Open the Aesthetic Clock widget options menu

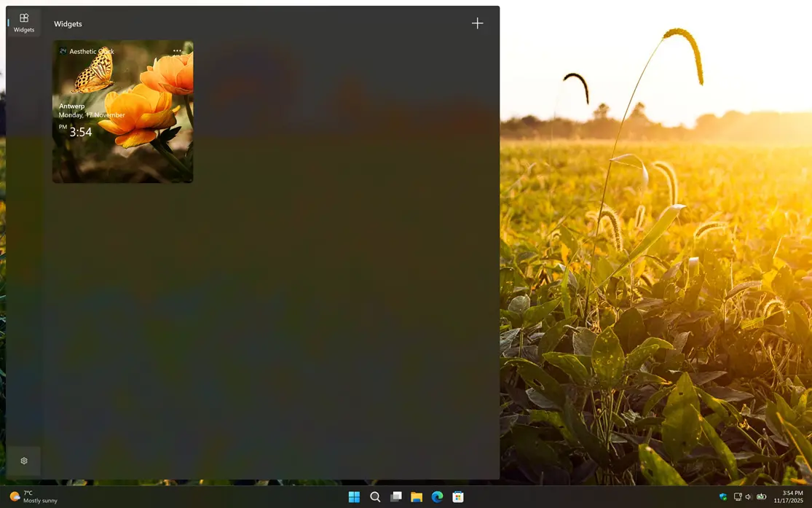(177, 50)
